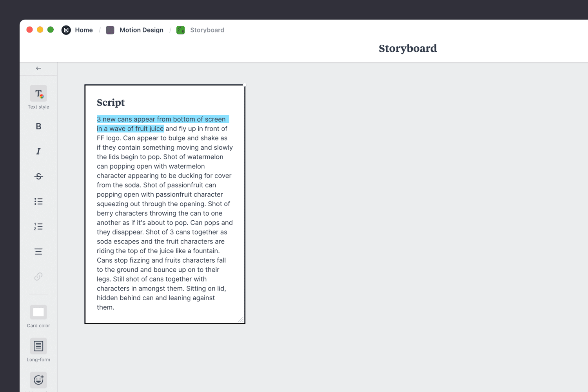Click the green Storyboard document icon
The width and height of the screenshot is (588, 392).
[x=181, y=30]
